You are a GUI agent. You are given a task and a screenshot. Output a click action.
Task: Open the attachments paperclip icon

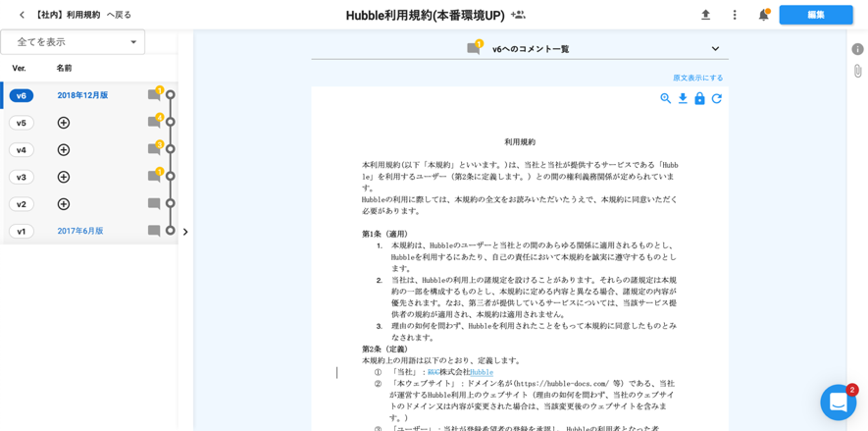857,71
